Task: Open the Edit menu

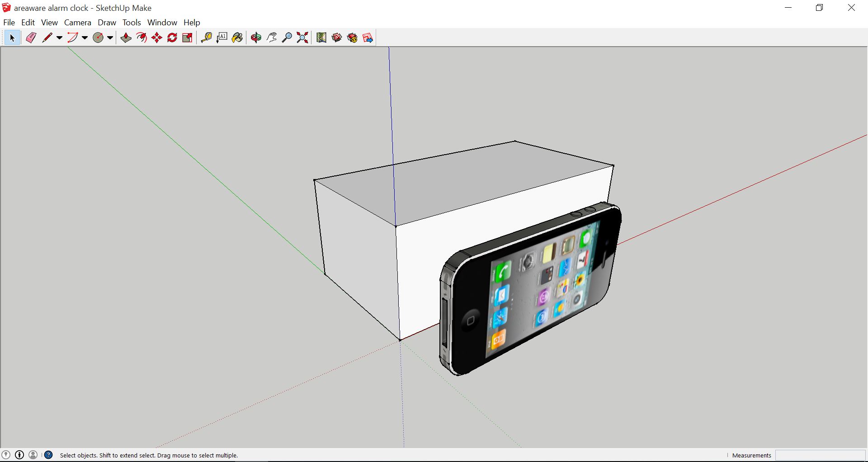Action: coord(28,23)
